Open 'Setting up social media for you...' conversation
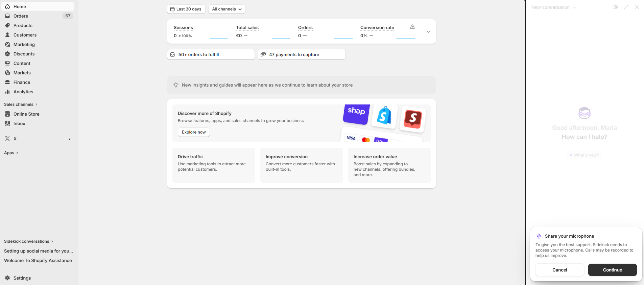The width and height of the screenshot is (644, 285). click(x=39, y=251)
